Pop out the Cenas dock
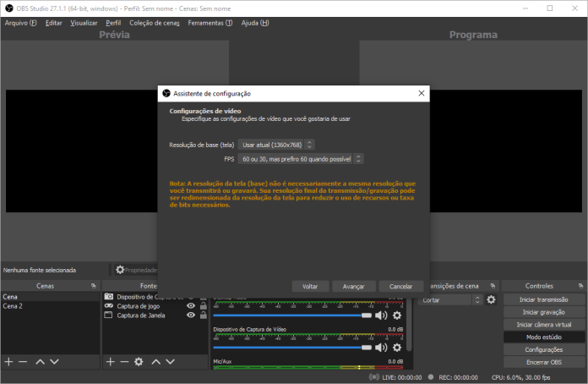The image size is (588, 384). click(x=94, y=286)
